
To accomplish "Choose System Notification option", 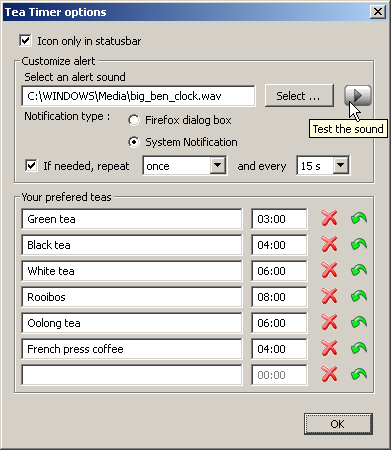I will (x=134, y=142).
